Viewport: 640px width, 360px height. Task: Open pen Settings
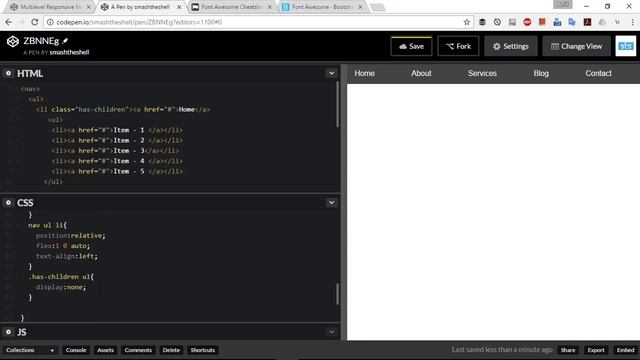pos(511,46)
